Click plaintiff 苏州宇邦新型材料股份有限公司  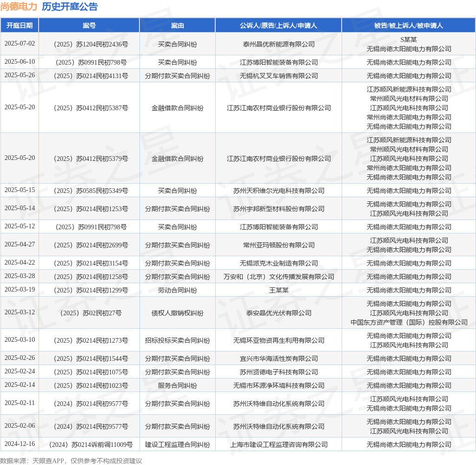(279, 209)
